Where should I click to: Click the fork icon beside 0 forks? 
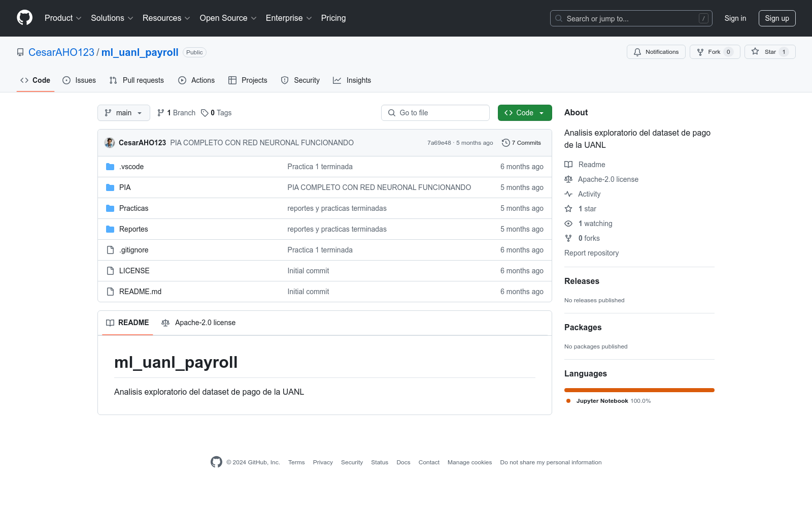568,238
